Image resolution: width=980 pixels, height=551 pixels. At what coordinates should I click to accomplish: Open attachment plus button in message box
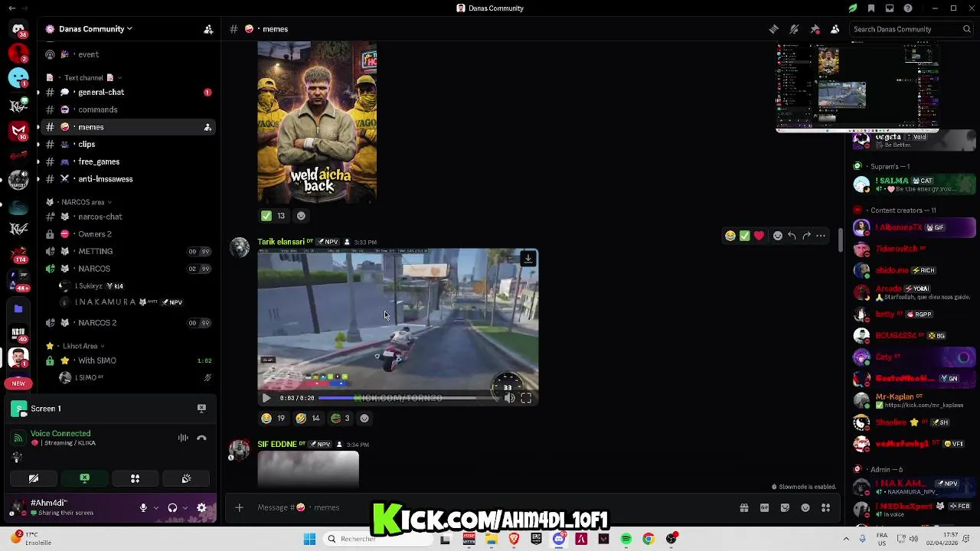(x=239, y=507)
